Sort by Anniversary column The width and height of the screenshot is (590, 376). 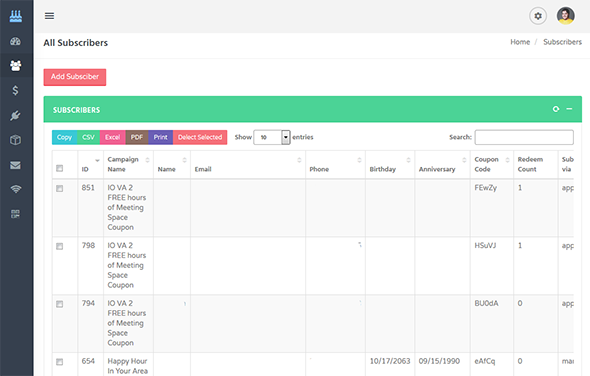464,160
